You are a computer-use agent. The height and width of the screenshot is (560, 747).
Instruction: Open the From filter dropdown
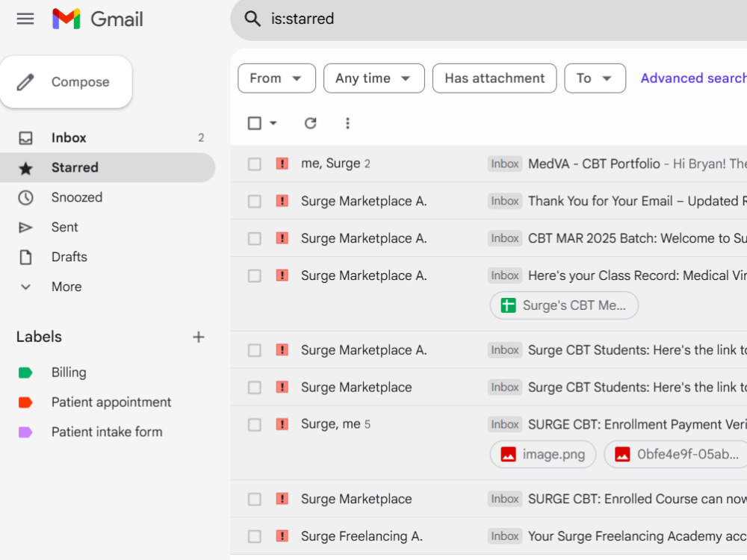277,78
